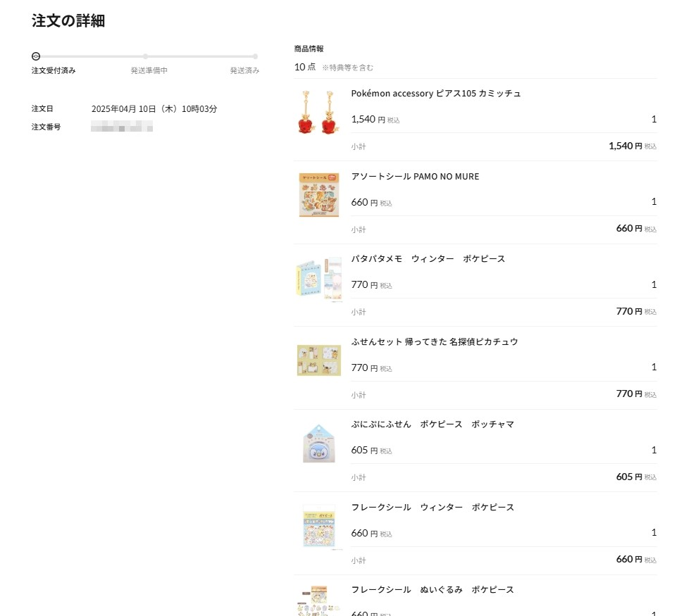Open Pokémon accessory ピアス105 カミッチュ product link
This screenshot has height=616, width=679.
coord(435,94)
